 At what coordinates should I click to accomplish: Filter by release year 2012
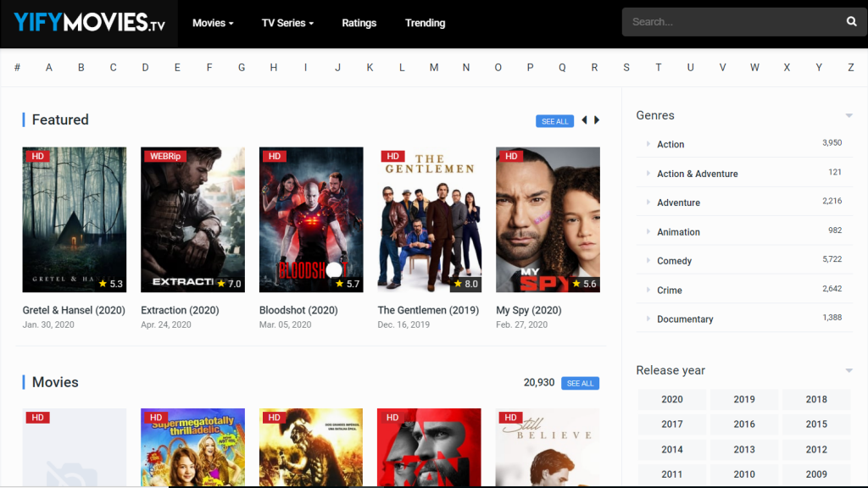(x=816, y=449)
